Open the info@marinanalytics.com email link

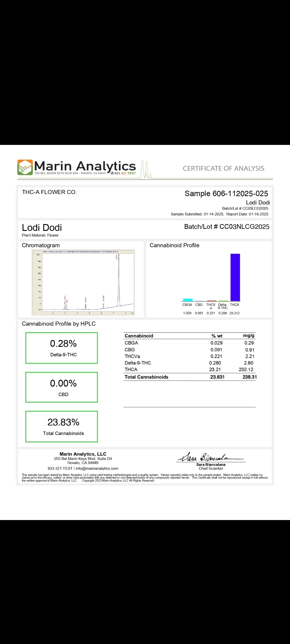click(97, 469)
